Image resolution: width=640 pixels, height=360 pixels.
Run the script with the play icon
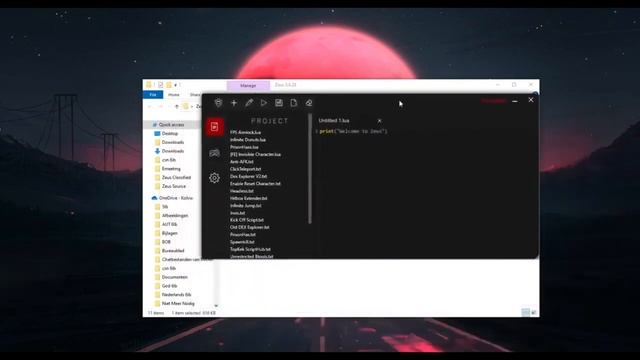(264, 103)
